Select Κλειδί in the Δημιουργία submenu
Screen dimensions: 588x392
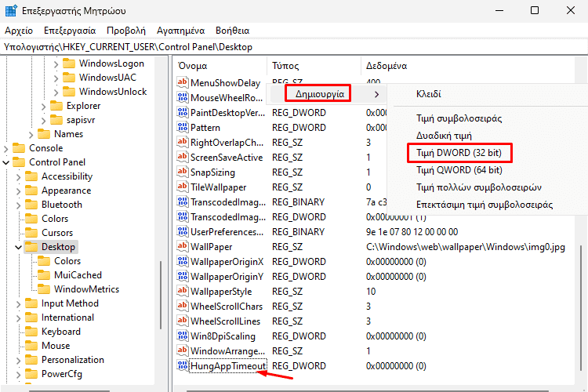pyautogui.click(x=428, y=94)
